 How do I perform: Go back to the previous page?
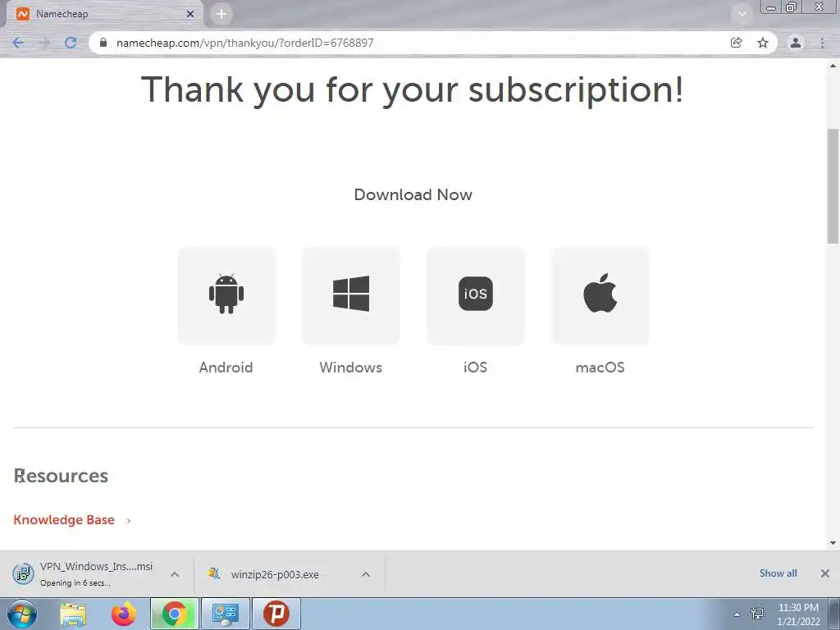click(x=18, y=43)
